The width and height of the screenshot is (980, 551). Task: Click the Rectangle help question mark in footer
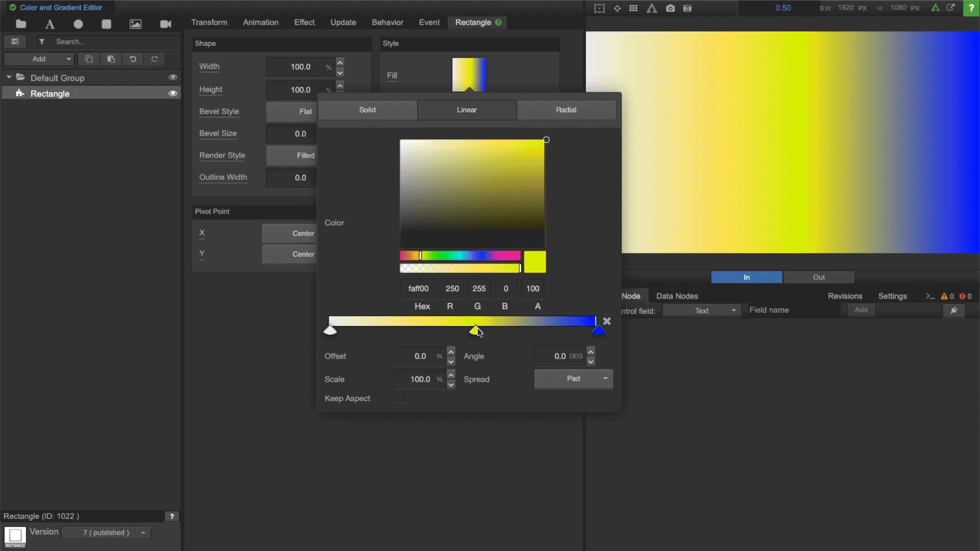(x=172, y=516)
